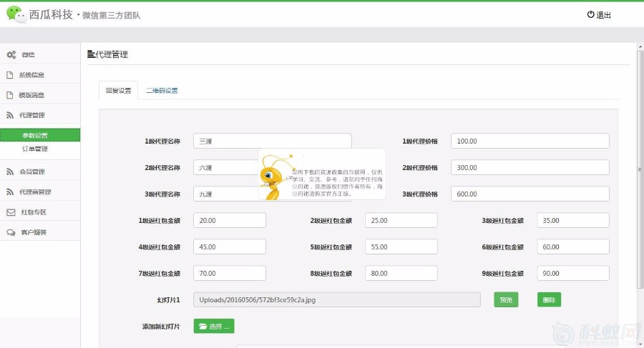Image resolution: width=644 pixels, height=348 pixels.
Task: Click the 4级返红包金额 field showing 45.00
Action: [x=230, y=247]
